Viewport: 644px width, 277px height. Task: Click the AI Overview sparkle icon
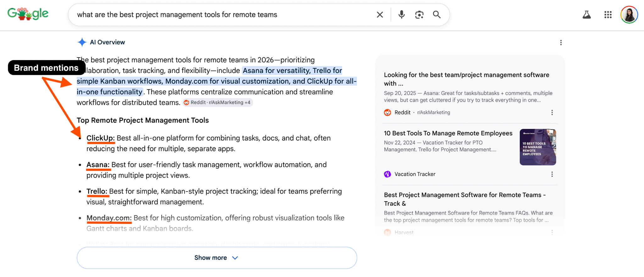(x=82, y=42)
